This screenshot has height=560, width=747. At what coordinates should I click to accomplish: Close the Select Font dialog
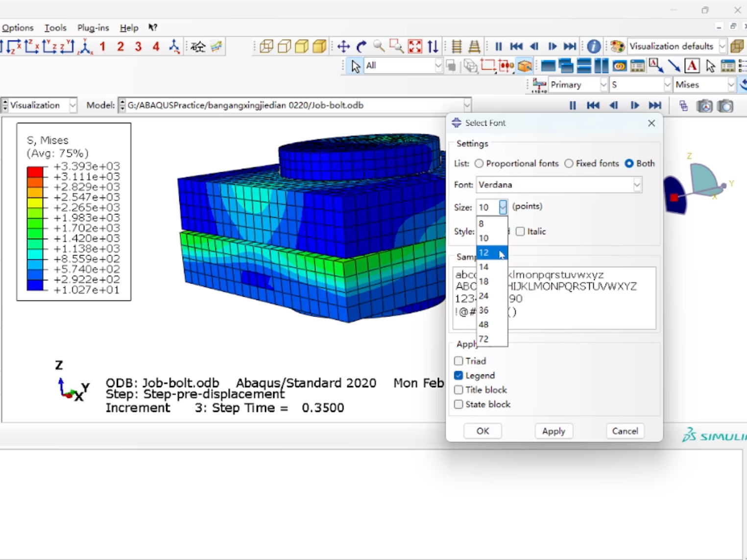tap(651, 123)
